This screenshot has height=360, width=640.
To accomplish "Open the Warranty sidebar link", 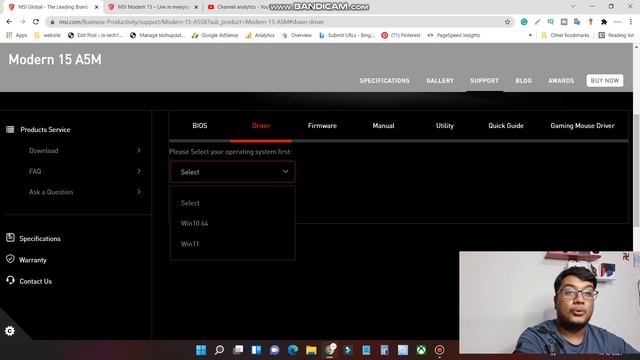I will pyautogui.click(x=33, y=260).
